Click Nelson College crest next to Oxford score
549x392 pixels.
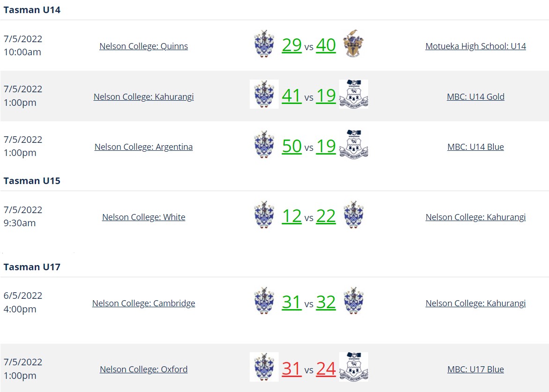[264, 367]
